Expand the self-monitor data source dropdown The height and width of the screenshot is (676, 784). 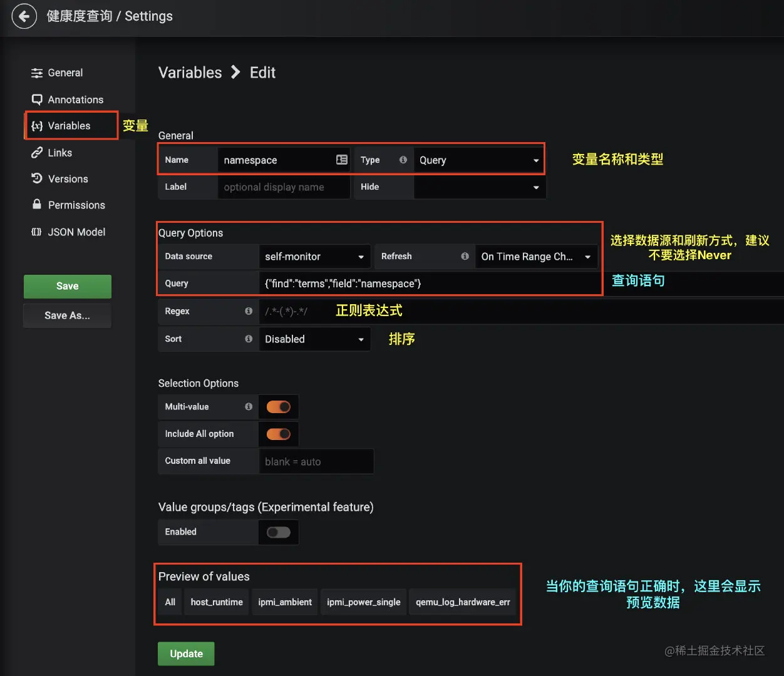pos(314,257)
